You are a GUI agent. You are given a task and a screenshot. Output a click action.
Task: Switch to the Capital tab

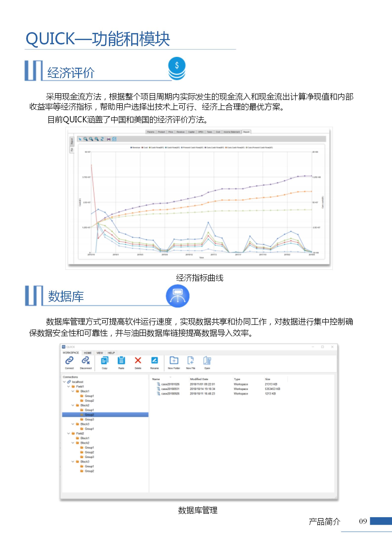(191, 132)
